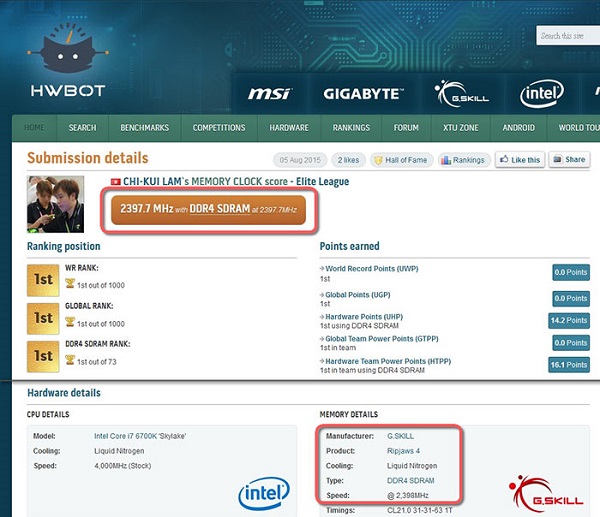The image size is (600, 517).
Task: Open the World Record Points (UWP) link
Action: tap(372, 269)
